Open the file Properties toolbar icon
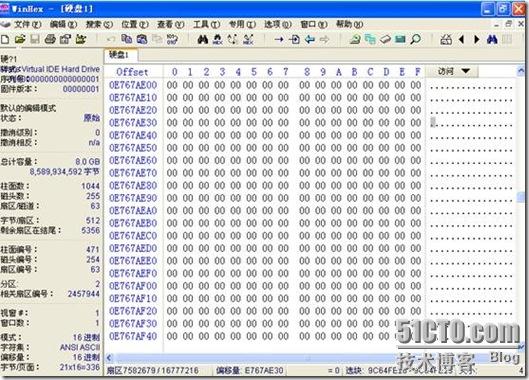 [65, 39]
